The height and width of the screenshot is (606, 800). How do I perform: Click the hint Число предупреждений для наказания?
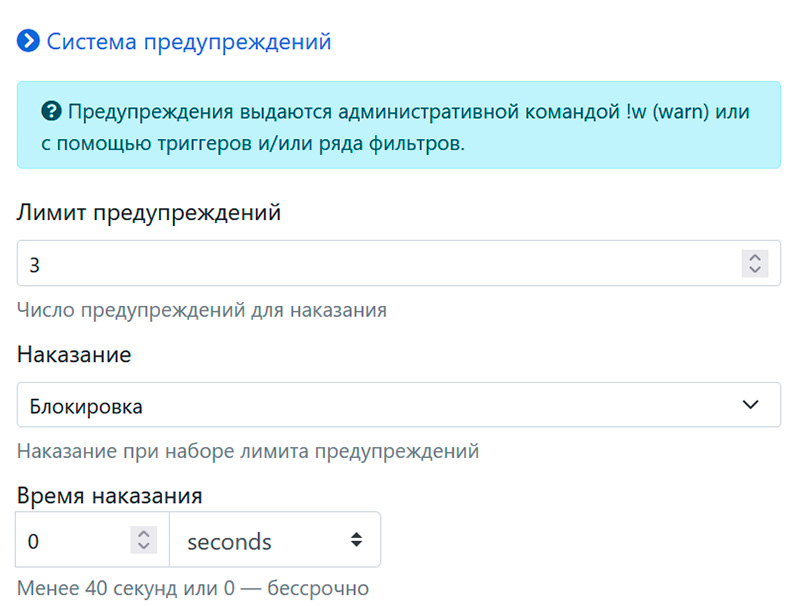point(202,310)
